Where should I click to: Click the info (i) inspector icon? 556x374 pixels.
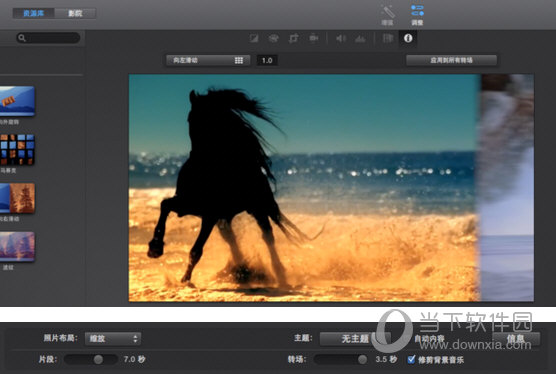tap(408, 38)
